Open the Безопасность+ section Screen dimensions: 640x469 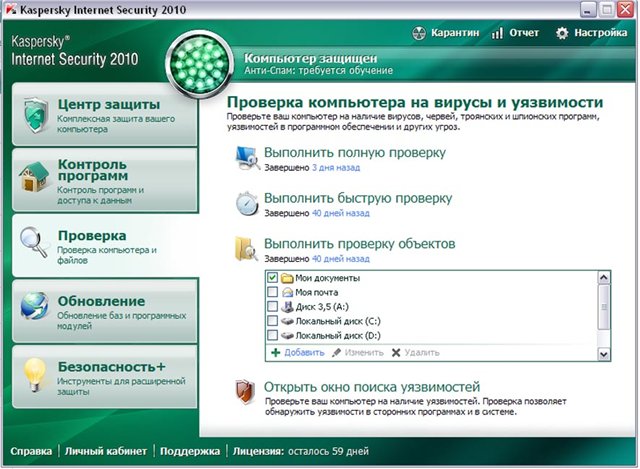coord(105,376)
